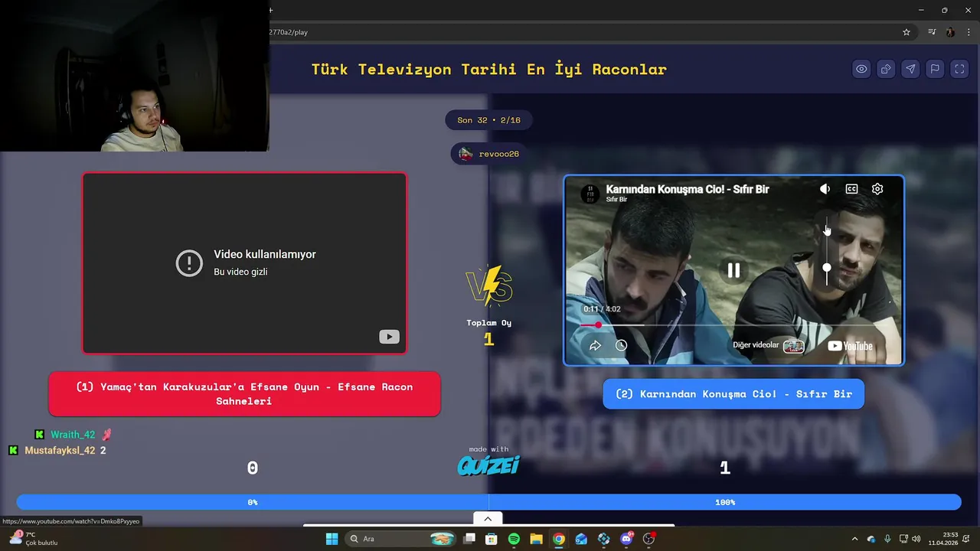Toggle the eye visibility button in Quizei header
Viewport: 980px width, 551px height.
click(x=861, y=69)
